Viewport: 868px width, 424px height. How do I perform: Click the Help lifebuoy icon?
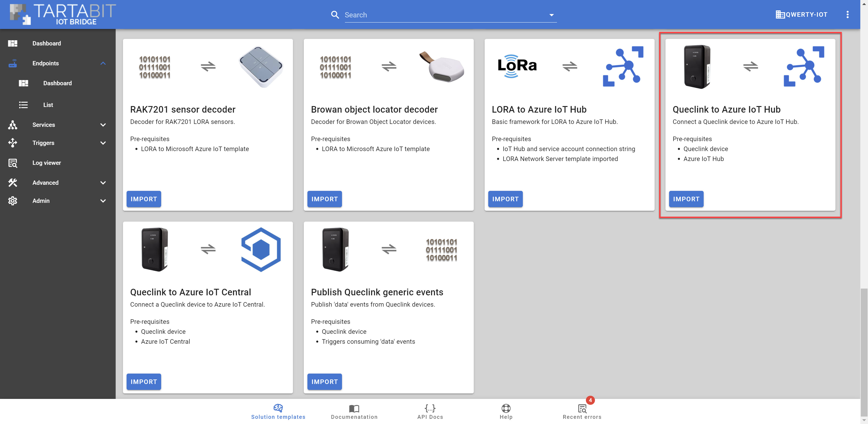click(x=506, y=408)
